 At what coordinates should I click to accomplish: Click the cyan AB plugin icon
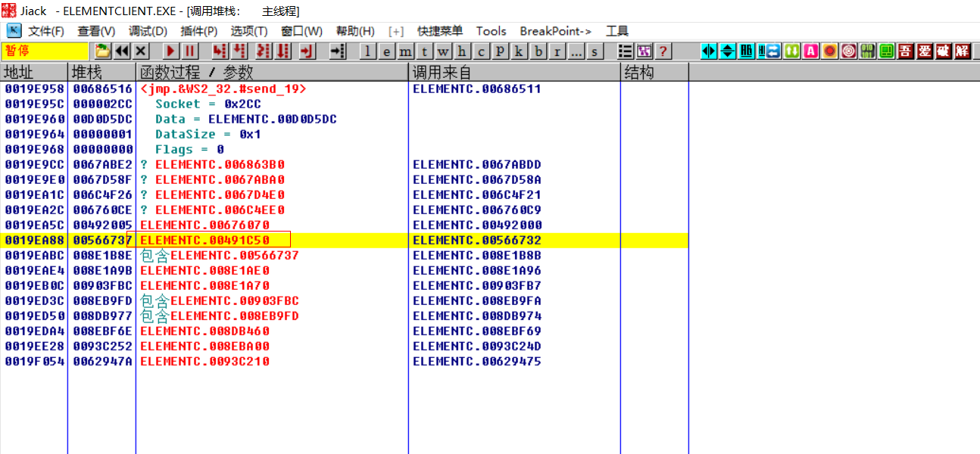747,51
